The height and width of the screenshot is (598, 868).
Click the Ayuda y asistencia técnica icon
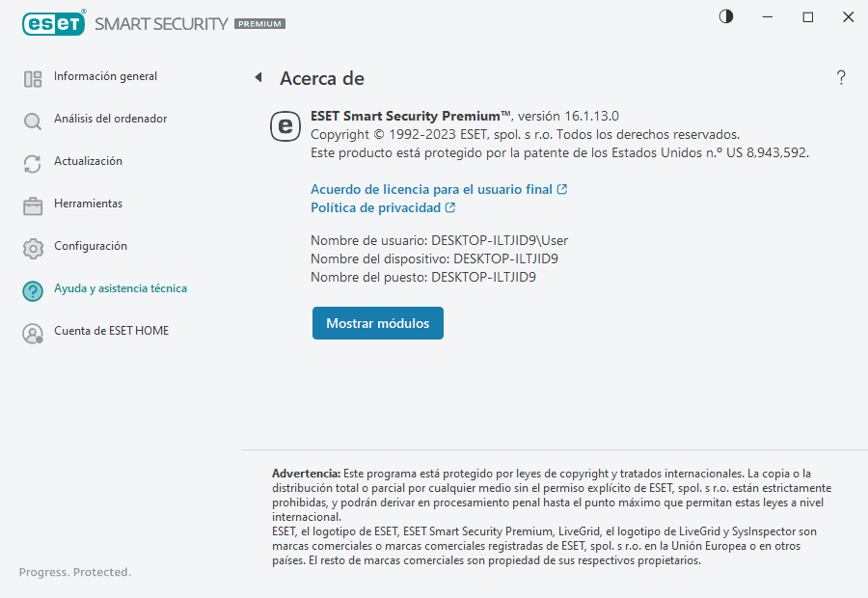(x=33, y=291)
